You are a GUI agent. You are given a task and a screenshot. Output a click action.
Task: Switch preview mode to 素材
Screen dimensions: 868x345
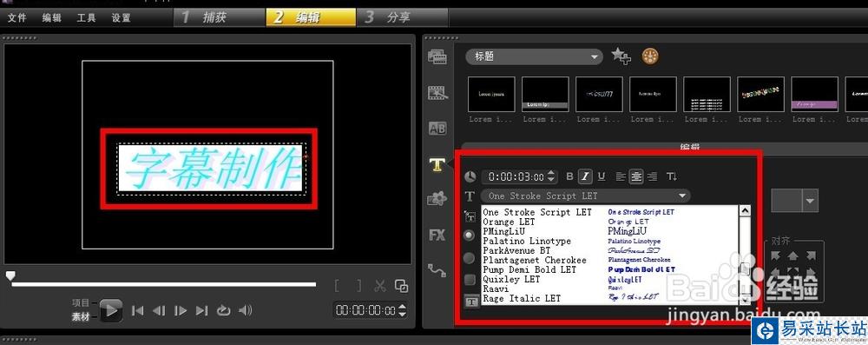pyautogui.click(x=81, y=316)
